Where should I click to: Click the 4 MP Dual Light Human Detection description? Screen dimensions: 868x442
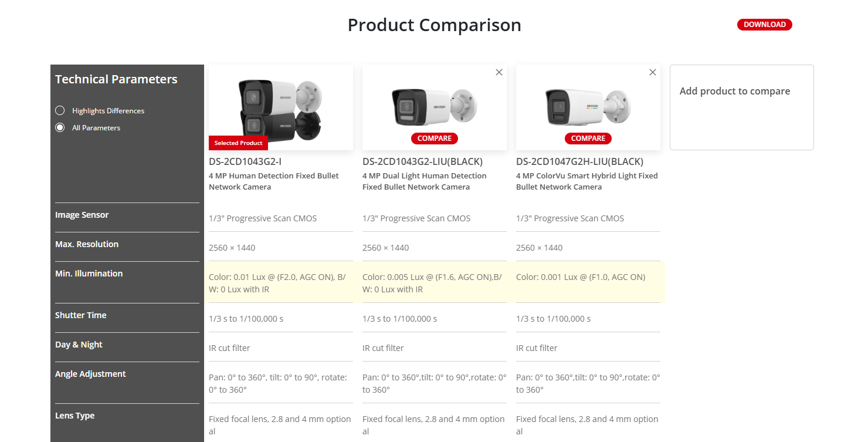424,181
